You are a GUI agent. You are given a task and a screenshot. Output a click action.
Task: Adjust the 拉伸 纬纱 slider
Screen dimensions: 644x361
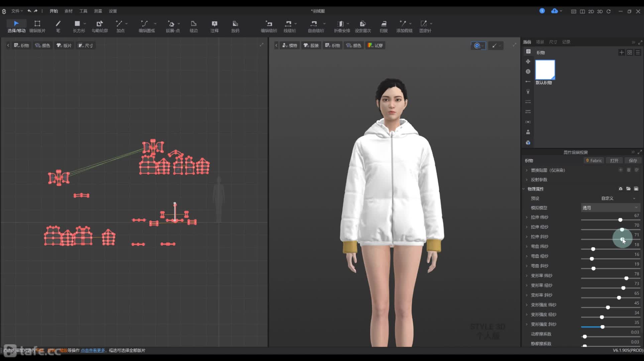[620, 220]
